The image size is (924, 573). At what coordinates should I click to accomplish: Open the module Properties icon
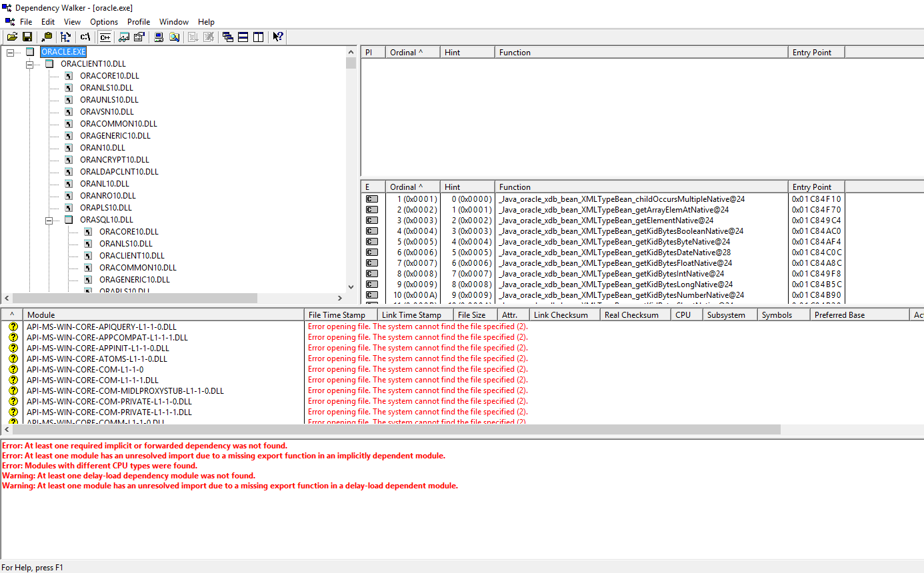coord(139,37)
